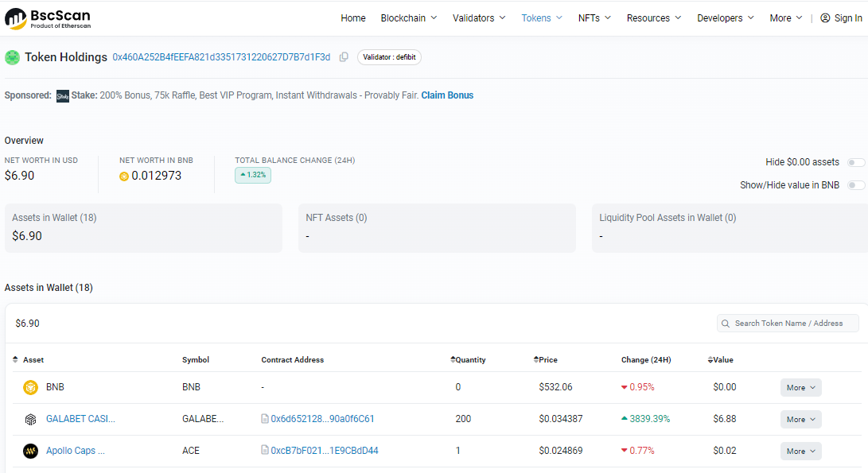
Task: Copy the wallet address with copy icon
Action: (344, 57)
